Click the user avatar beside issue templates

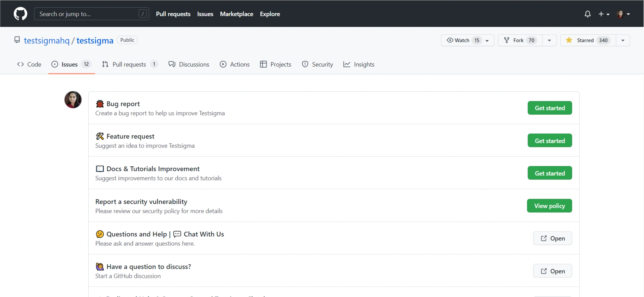coord(73,100)
